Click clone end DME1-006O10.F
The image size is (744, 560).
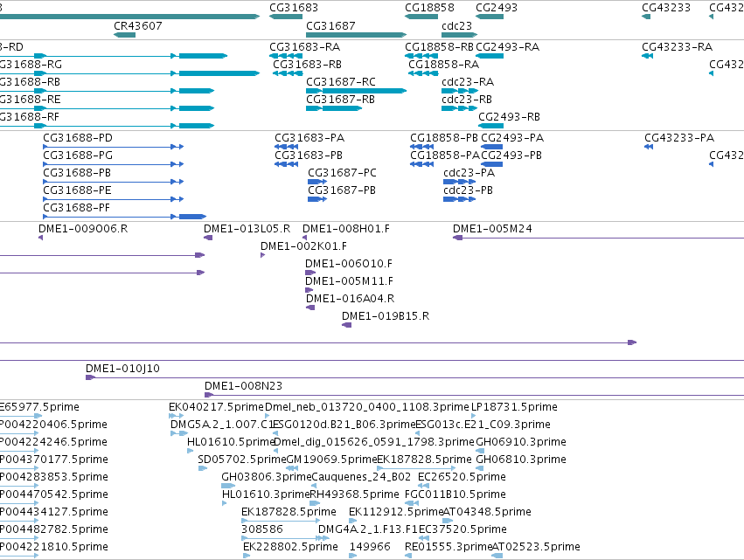coord(349,264)
